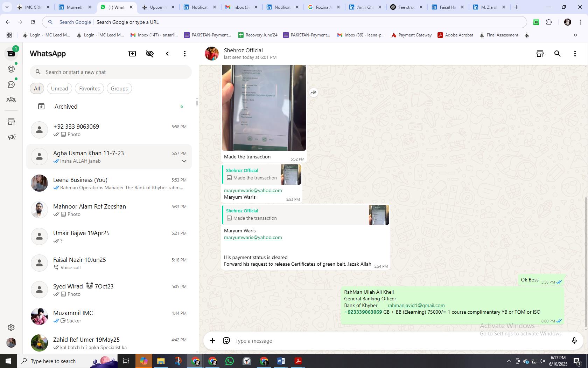The image size is (588, 368).
Task: Reload the page
Action: (x=33, y=22)
